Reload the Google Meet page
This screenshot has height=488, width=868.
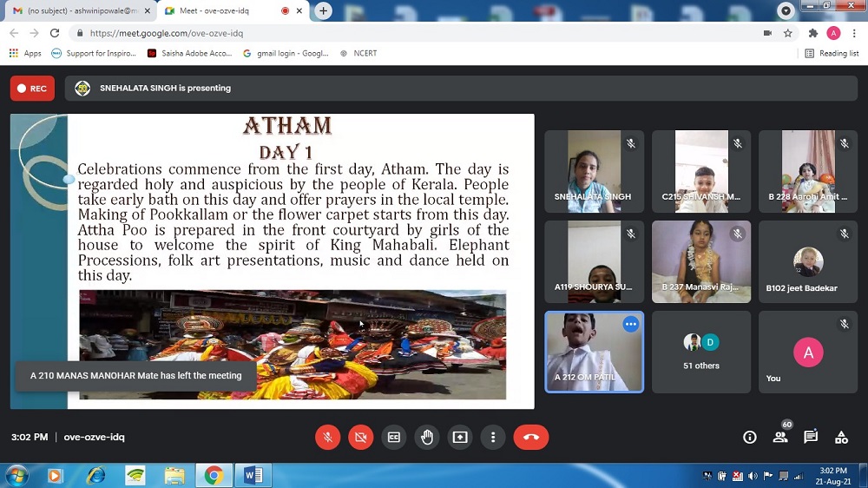click(x=55, y=33)
